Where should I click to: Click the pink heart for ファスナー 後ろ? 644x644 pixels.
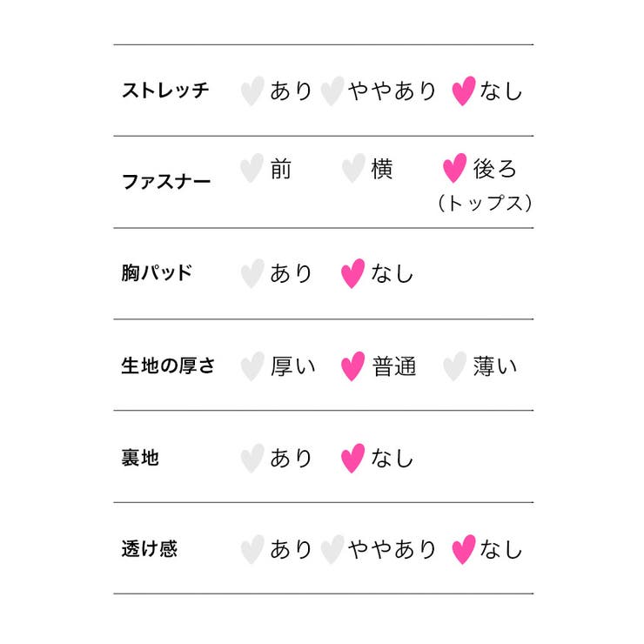pyautogui.click(x=454, y=168)
